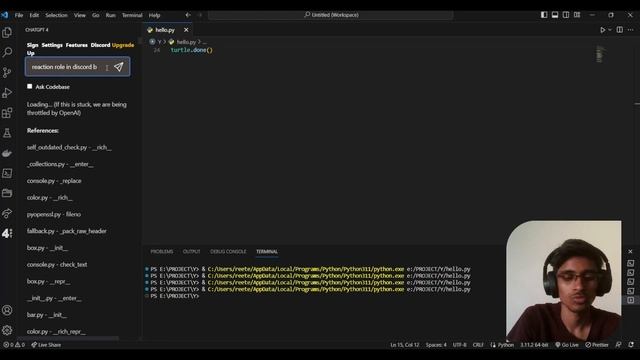The width and height of the screenshot is (640, 360).
Task: Open reference pyopenssl.py - fileno
Action: (54, 214)
